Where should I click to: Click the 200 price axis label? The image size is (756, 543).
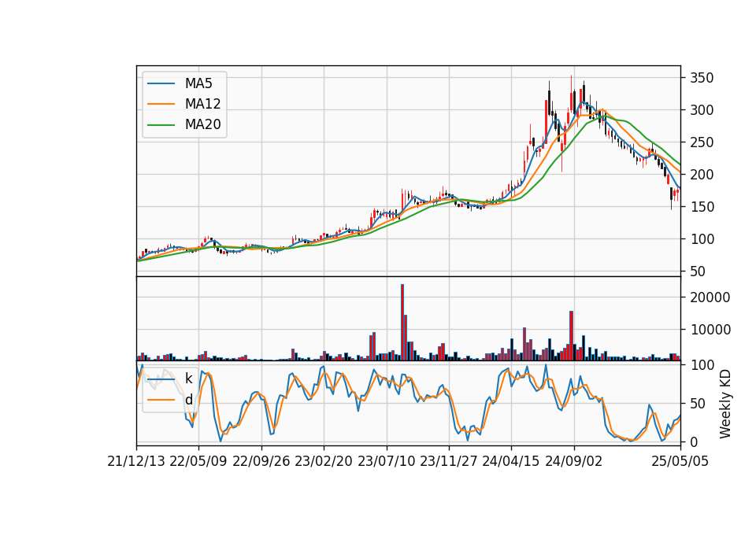(702, 175)
